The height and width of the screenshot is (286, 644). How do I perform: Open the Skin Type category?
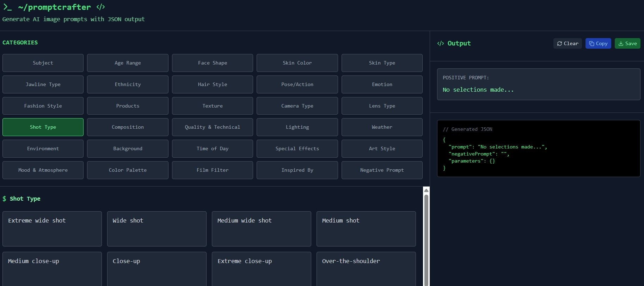[x=382, y=63]
